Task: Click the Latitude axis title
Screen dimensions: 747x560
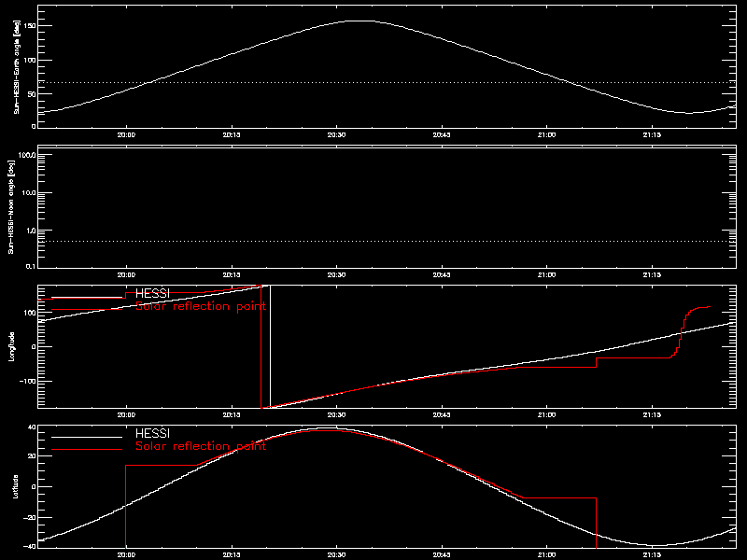Action: click(x=16, y=486)
